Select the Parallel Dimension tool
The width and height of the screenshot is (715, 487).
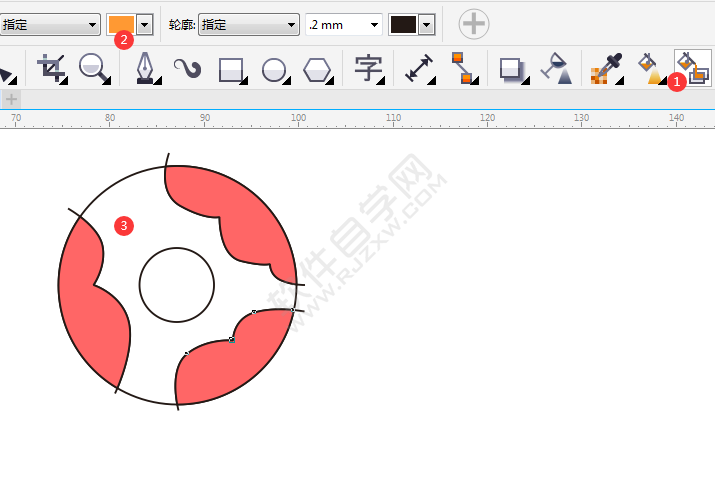(418, 69)
